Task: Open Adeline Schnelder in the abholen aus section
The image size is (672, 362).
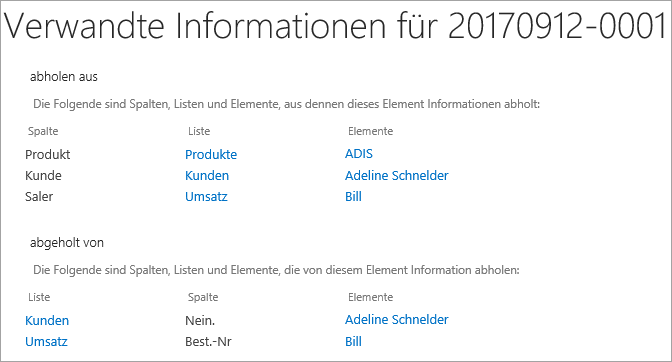Action: (x=396, y=176)
